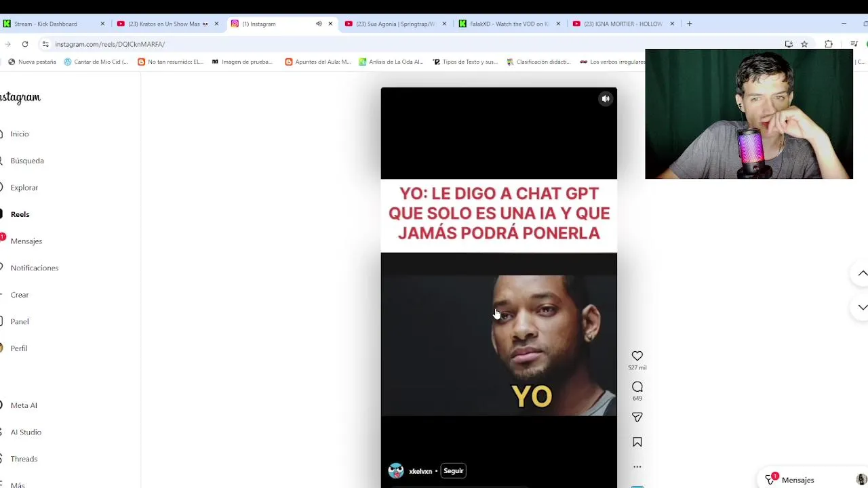The image size is (868, 488).
Task: Open Clasificación didáctica bookmark
Action: pos(539,62)
